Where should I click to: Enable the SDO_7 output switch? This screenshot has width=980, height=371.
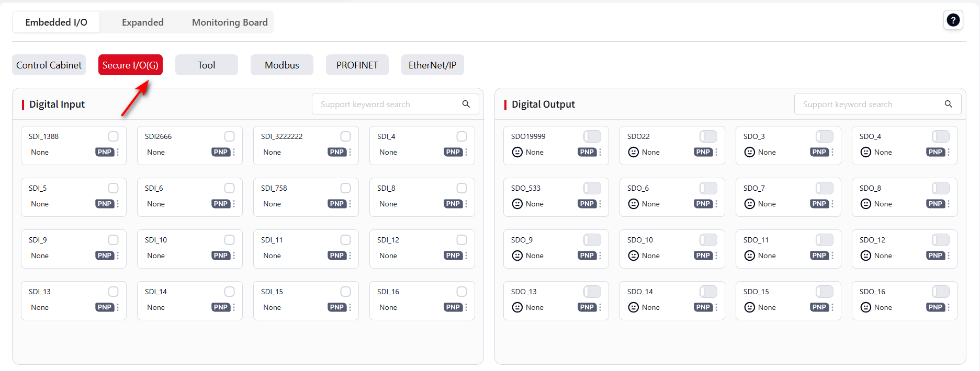(824, 188)
